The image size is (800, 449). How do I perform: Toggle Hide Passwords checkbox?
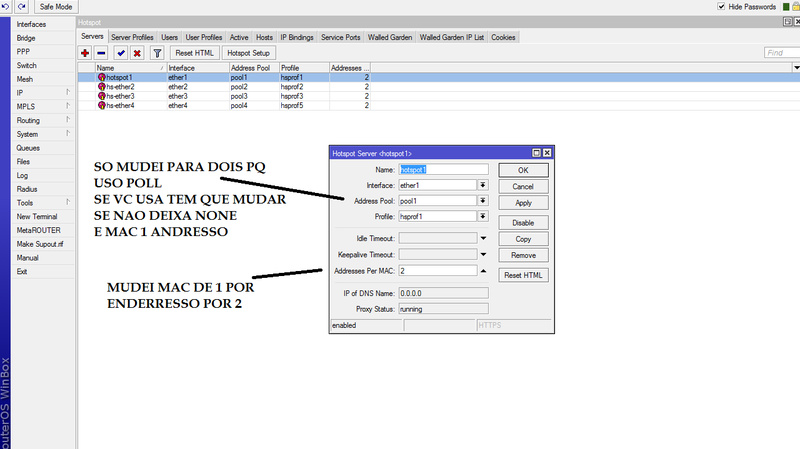(x=721, y=7)
